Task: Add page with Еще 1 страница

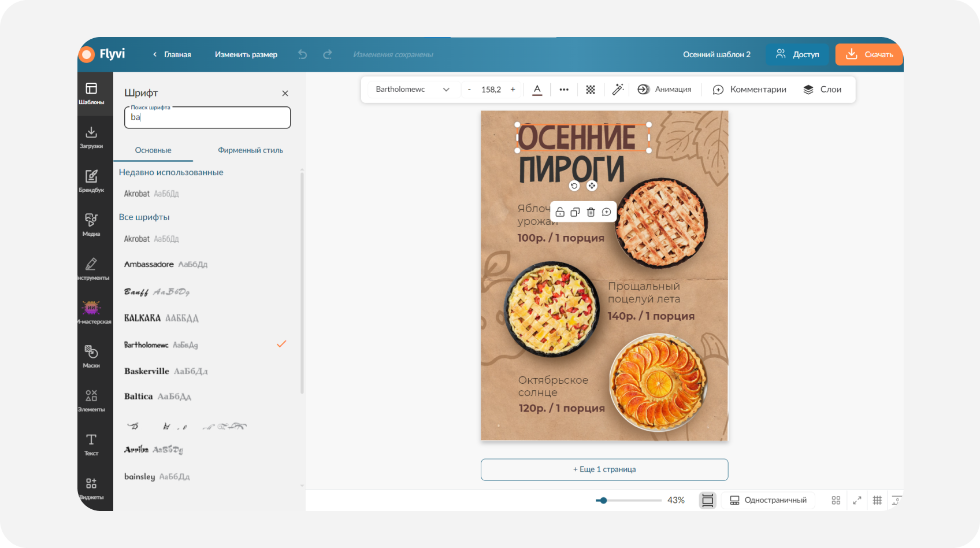Action: [x=604, y=469]
